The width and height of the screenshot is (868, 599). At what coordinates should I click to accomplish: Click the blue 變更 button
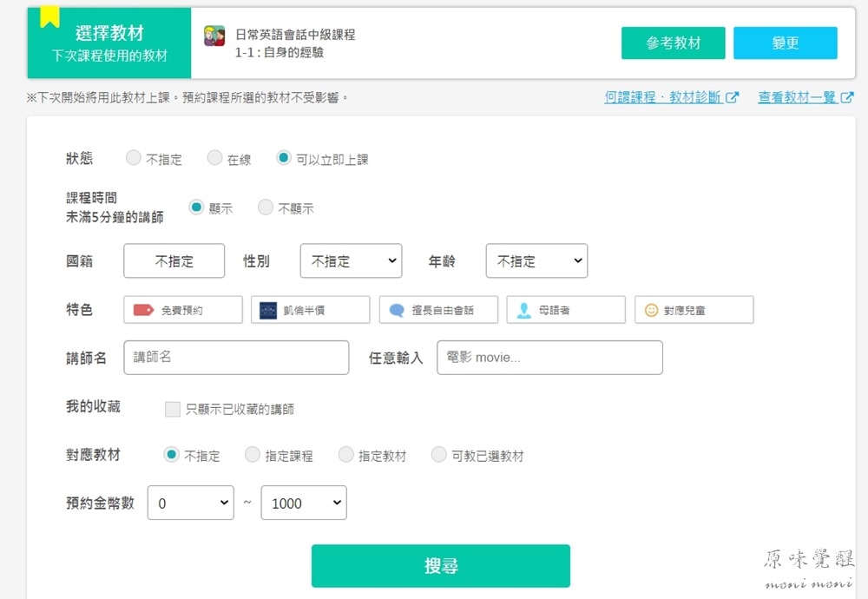point(785,43)
